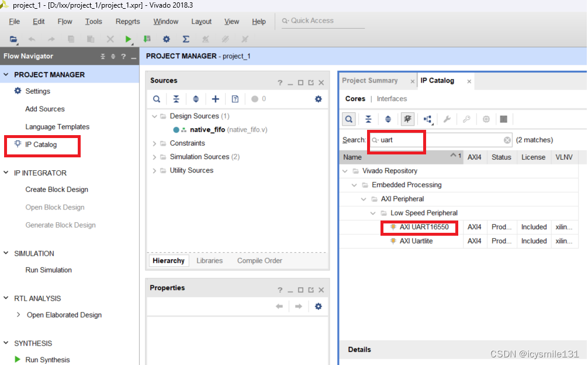Select AXI UART16550 IP core
This screenshot has width=588, height=365.
424,227
